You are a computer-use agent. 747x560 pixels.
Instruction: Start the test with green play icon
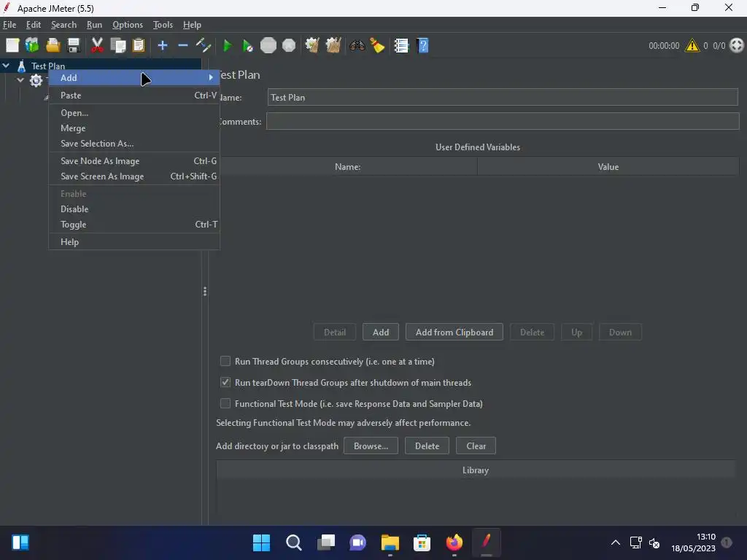tap(228, 46)
